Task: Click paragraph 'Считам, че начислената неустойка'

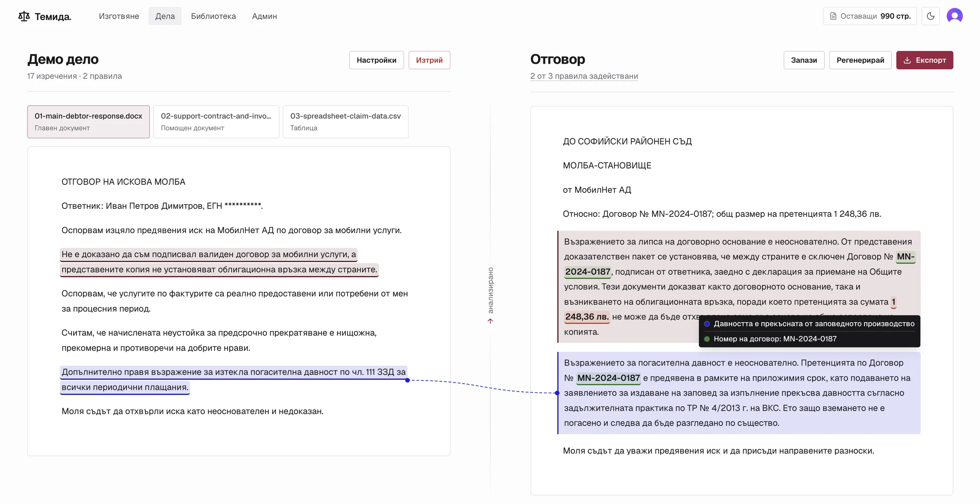Action: (x=219, y=340)
